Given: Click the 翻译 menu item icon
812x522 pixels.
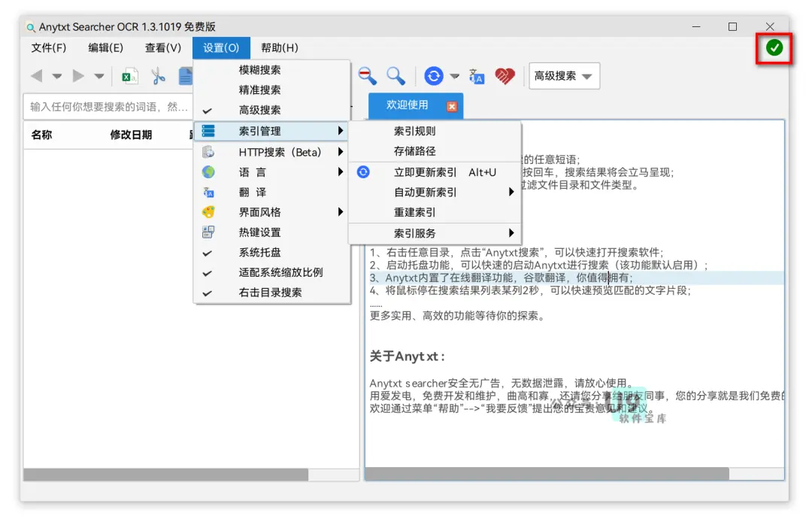Looking at the screenshot, I should pos(208,192).
